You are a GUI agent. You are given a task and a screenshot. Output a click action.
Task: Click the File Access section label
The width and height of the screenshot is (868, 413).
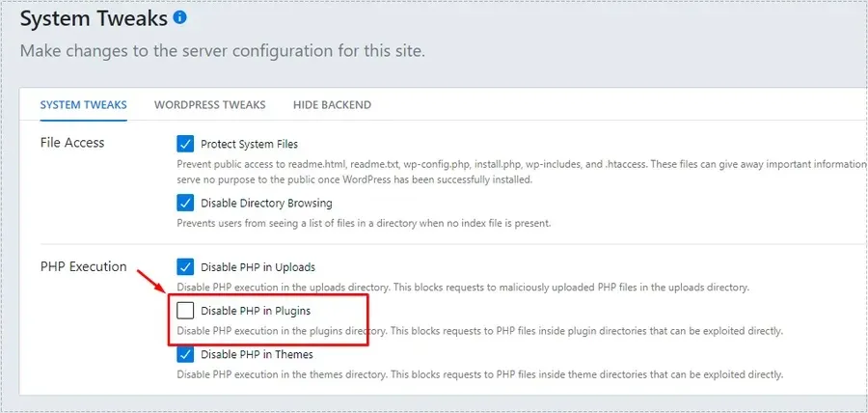[x=72, y=143]
